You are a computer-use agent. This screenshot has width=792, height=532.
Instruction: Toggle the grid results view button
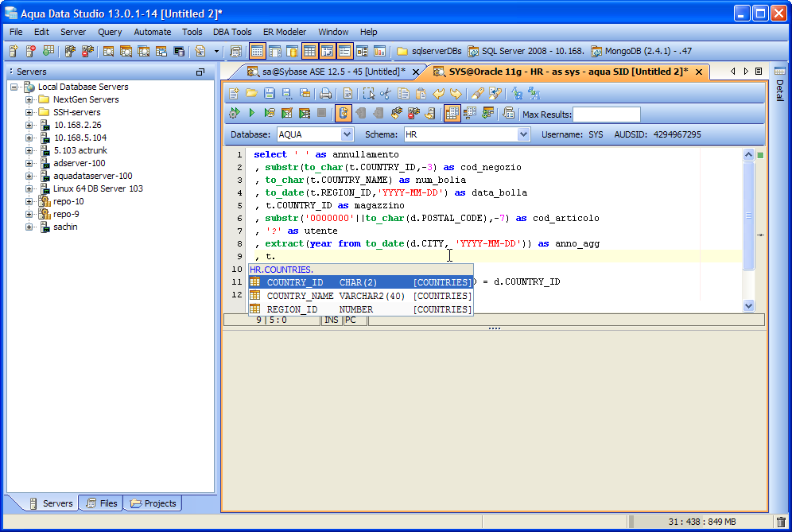click(x=452, y=114)
